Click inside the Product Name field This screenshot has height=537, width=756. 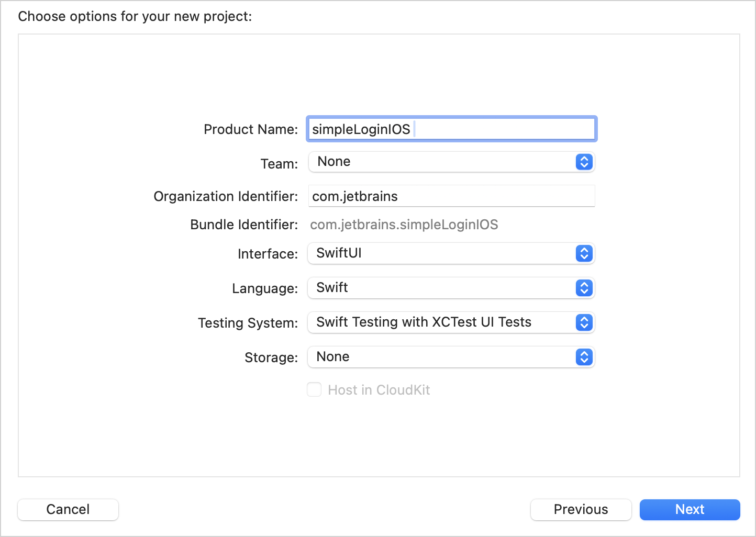450,129
